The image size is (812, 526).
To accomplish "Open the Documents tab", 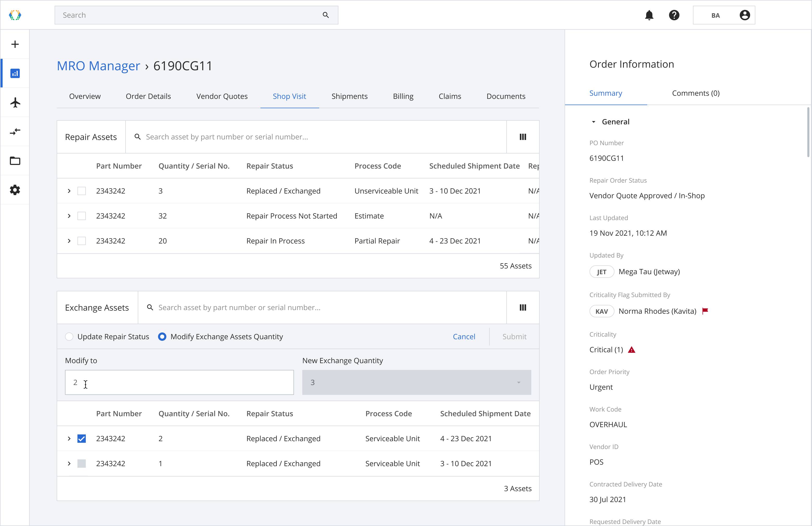I will coord(506,96).
